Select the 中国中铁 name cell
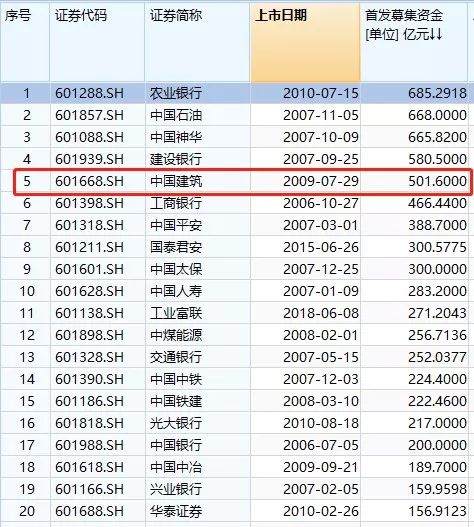Screen dimensions: 474x527 coord(176,379)
